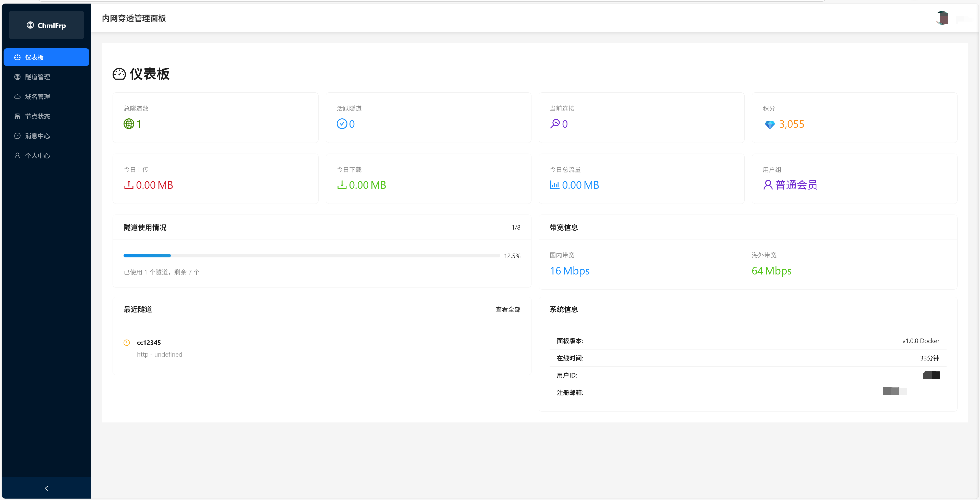Click the cloud icon for 域名管理

click(18, 96)
